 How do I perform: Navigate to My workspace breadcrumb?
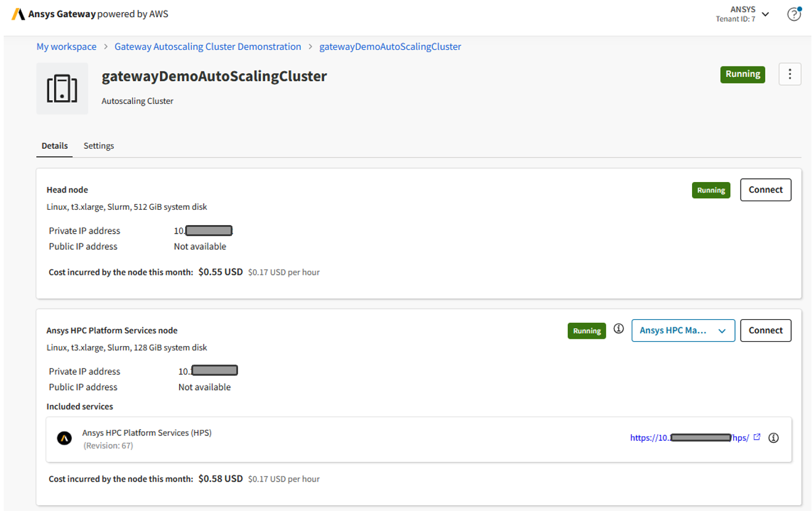[66, 46]
